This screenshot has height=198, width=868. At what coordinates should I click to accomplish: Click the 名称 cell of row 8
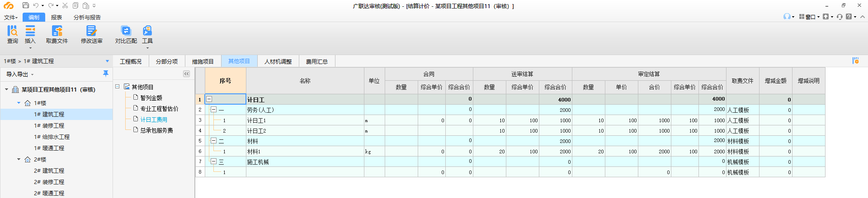point(305,172)
